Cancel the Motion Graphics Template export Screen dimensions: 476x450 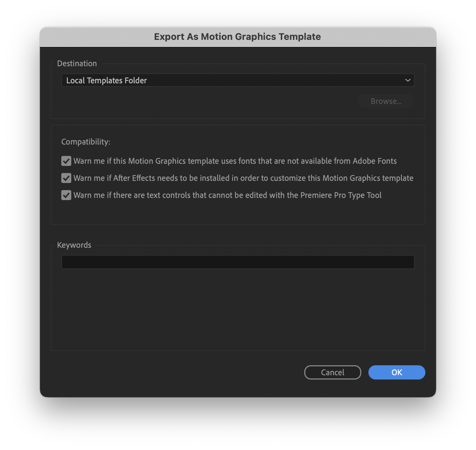332,372
